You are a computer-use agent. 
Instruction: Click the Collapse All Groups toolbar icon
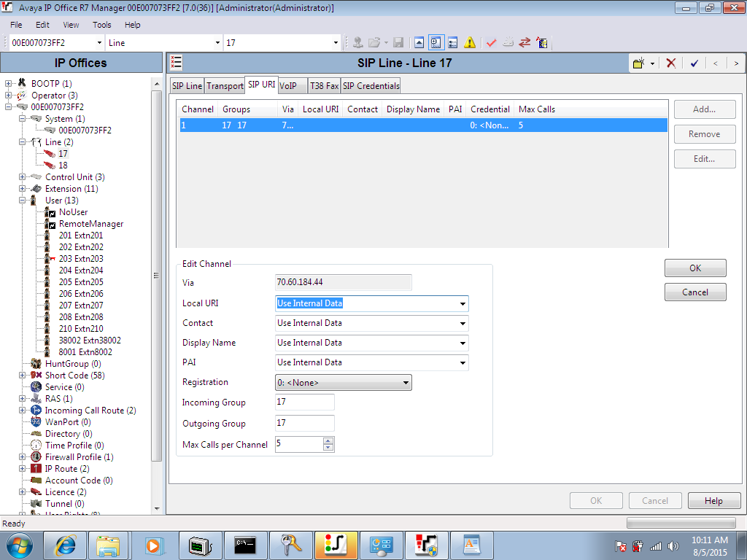point(419,43)
